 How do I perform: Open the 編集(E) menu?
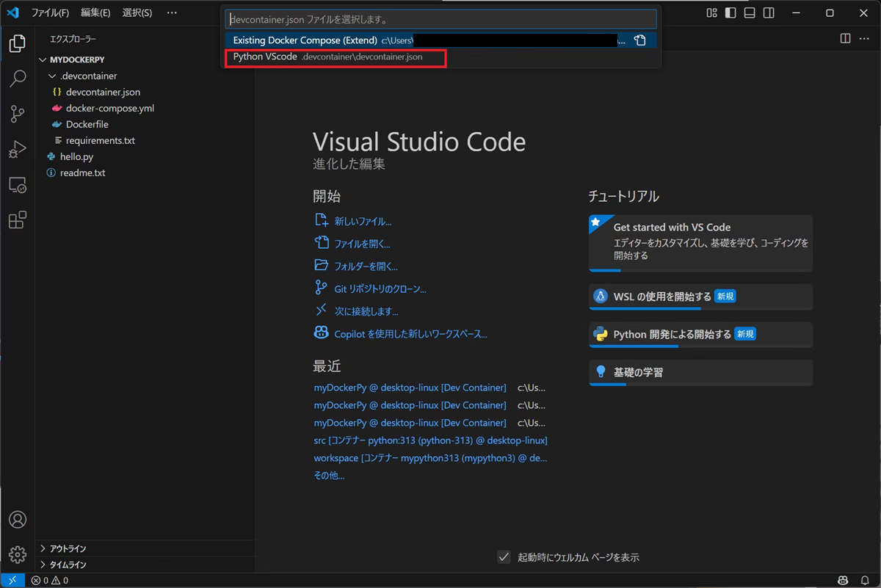pyautogui.click(x=95, y=12)
